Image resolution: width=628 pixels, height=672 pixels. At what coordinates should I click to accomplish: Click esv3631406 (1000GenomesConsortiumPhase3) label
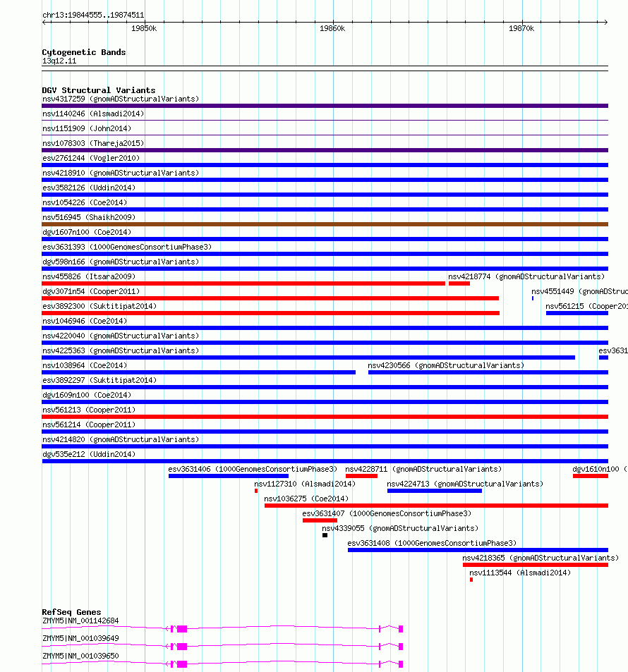click(253, 470)
